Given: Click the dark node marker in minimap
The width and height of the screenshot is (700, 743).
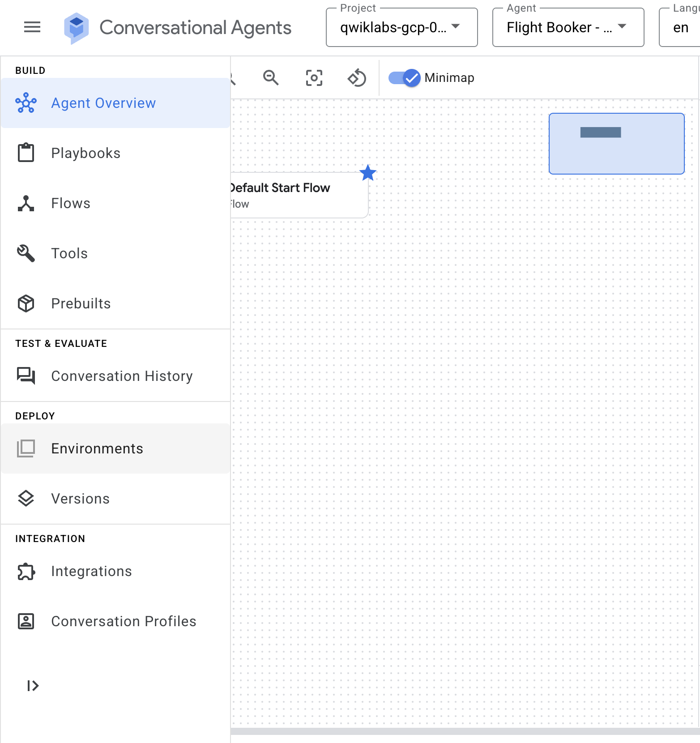Looking at the screenshot, I should 601,132.
